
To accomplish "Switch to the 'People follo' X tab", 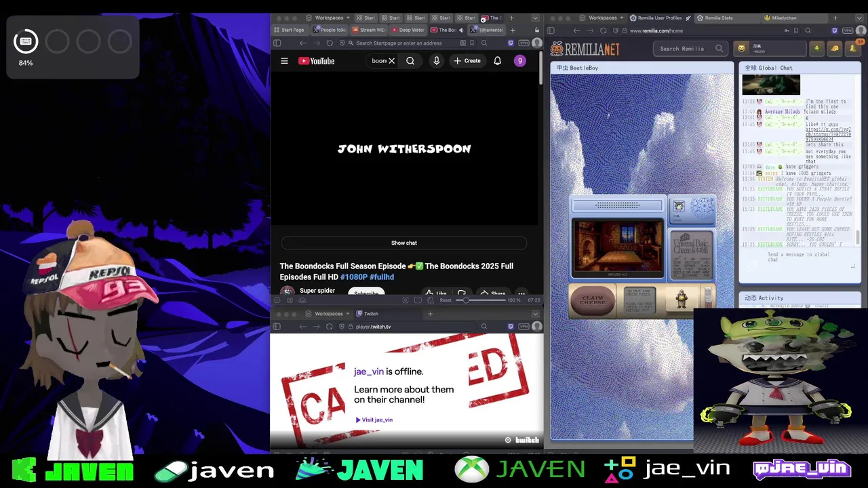I will [x=330, y=30].
